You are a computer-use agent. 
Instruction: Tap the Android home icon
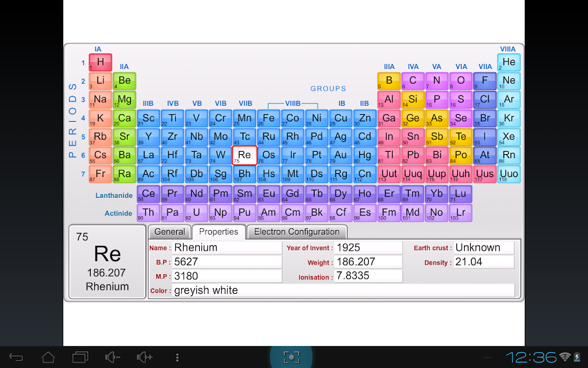(48, 357)
